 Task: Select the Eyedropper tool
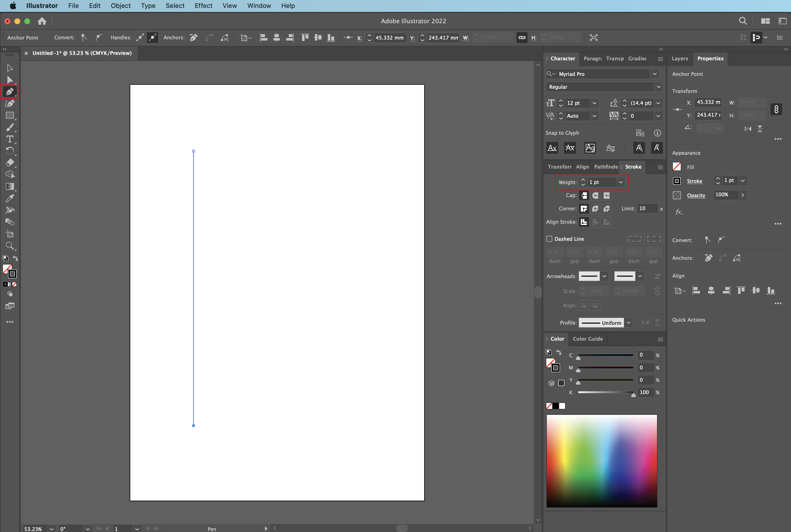[x=10, y=198]
